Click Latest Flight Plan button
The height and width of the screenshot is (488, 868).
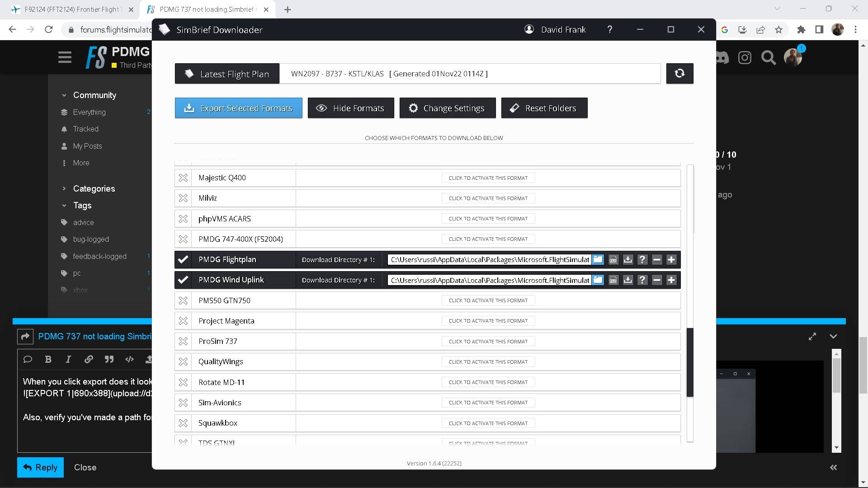pos(227,74)
